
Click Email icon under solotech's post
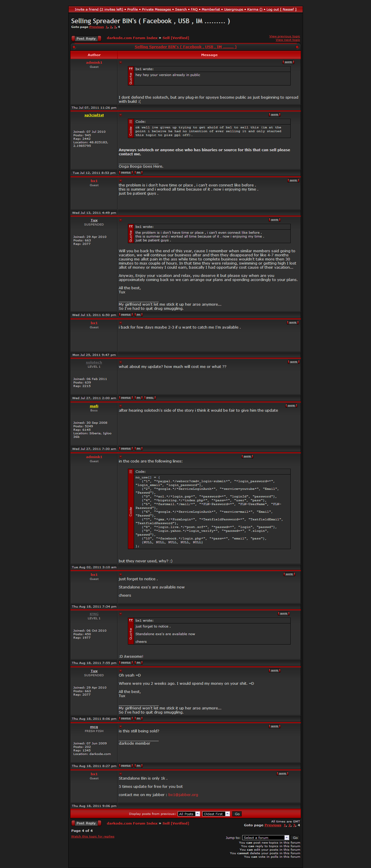coord(150,398)
